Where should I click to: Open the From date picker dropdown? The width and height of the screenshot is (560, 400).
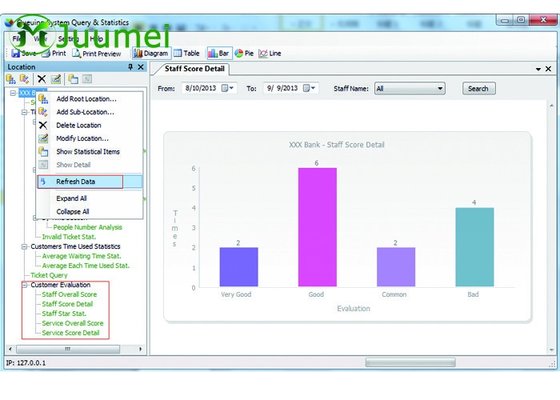(x=228, y=88)
